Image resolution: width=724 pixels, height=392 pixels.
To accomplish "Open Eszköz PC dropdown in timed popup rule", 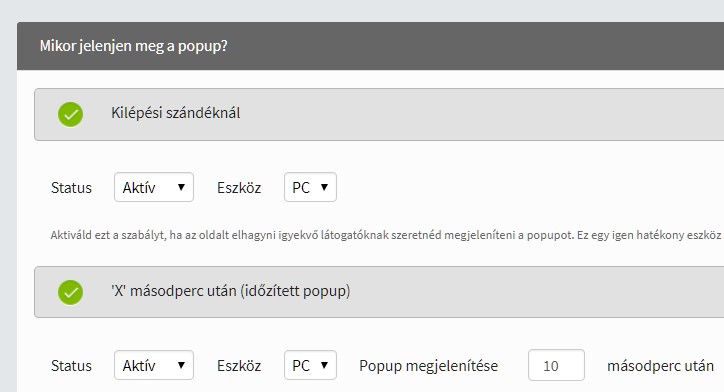I will coord(310,365).
